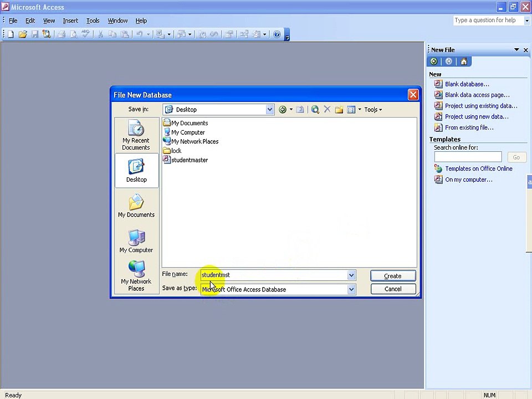Click the Back arrow in the Save dialog

[x=283, y=110]
